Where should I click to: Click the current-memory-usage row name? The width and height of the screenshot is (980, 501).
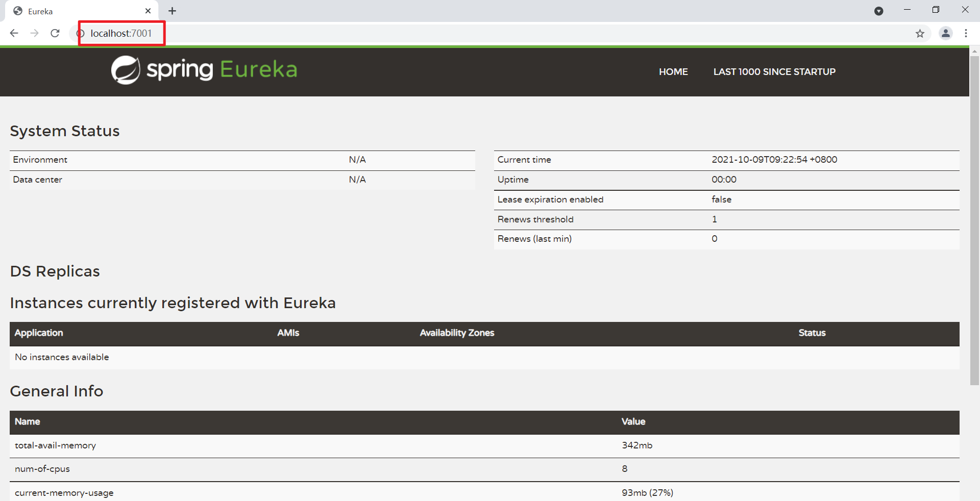(x=64, y=493)
